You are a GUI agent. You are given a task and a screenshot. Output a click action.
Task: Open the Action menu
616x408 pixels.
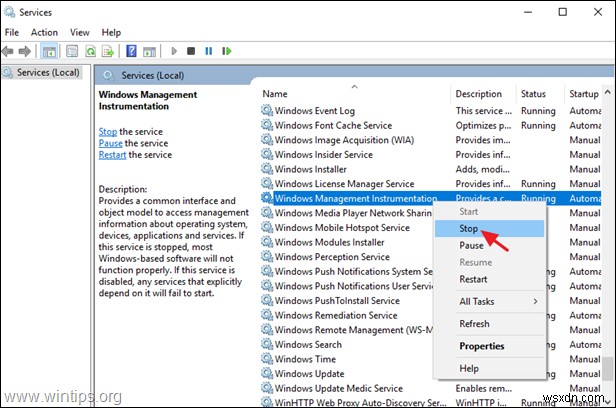[44, 32]
